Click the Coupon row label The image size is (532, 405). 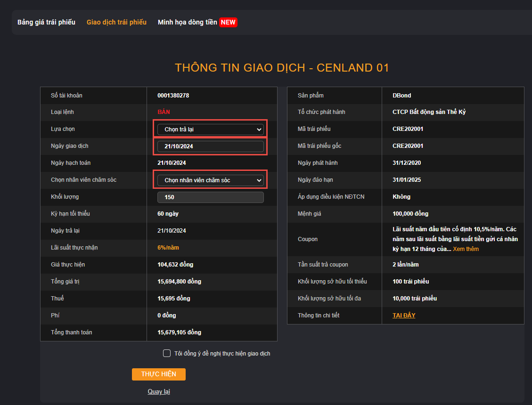click(x=308, y=239)
